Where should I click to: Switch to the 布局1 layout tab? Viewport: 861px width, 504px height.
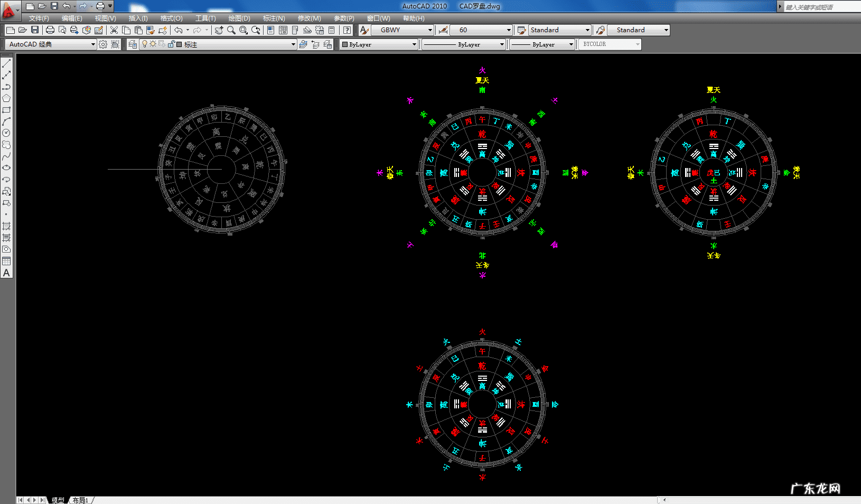point(80,500)
